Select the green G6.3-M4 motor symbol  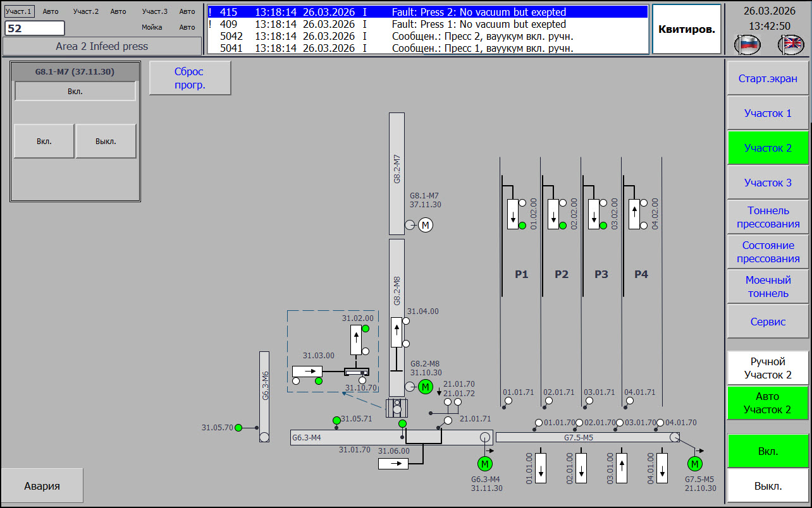(x=485, y=464)
